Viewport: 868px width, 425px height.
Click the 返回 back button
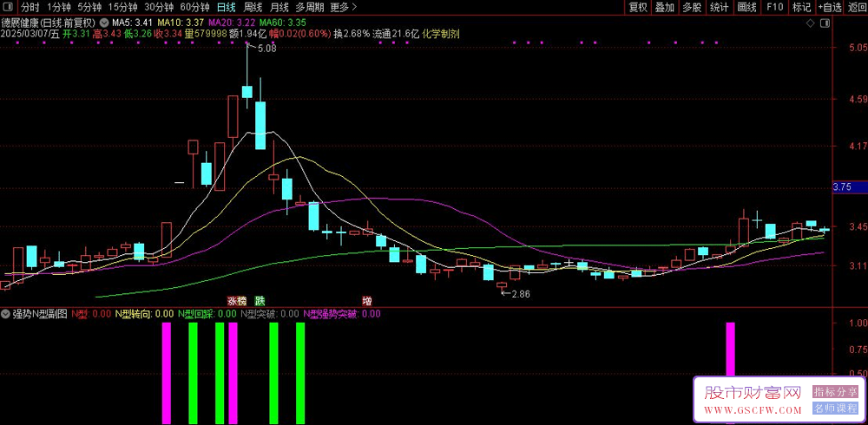(857, 7)
